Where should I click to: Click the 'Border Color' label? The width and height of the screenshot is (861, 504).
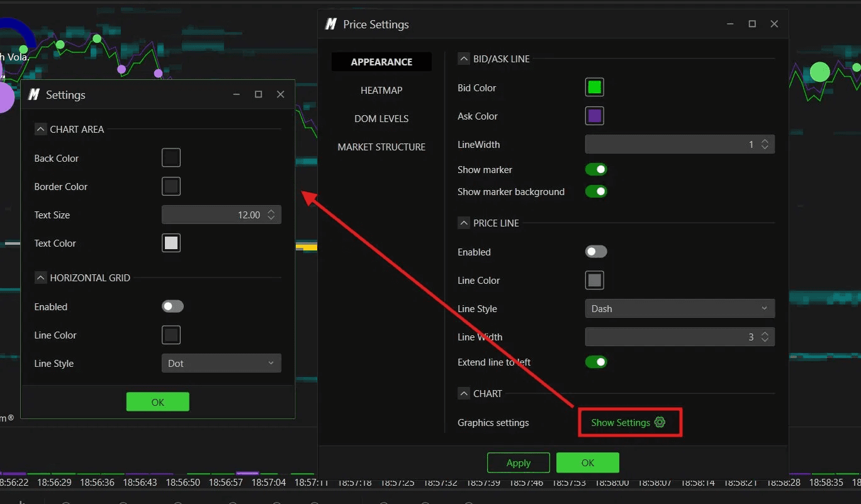coord(61,186)
